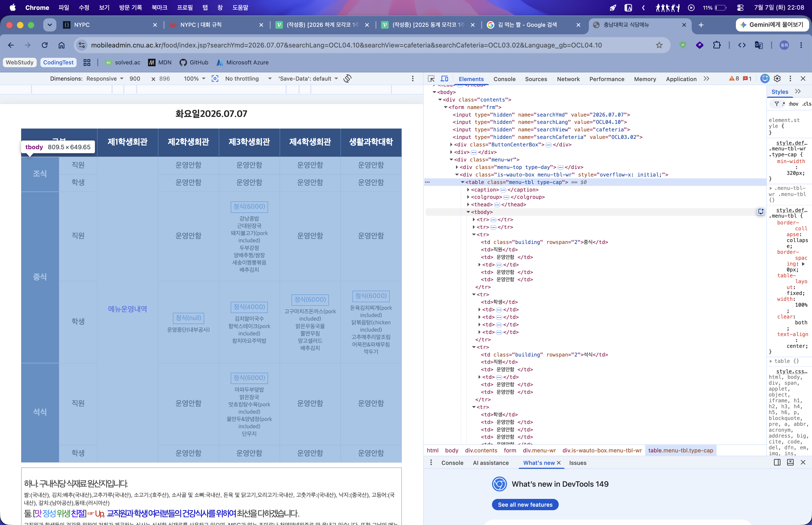Image resolution: width=812 pixels, height=525 pixels.
Task: Collapse the tbody node
Action: coord(468,212)
